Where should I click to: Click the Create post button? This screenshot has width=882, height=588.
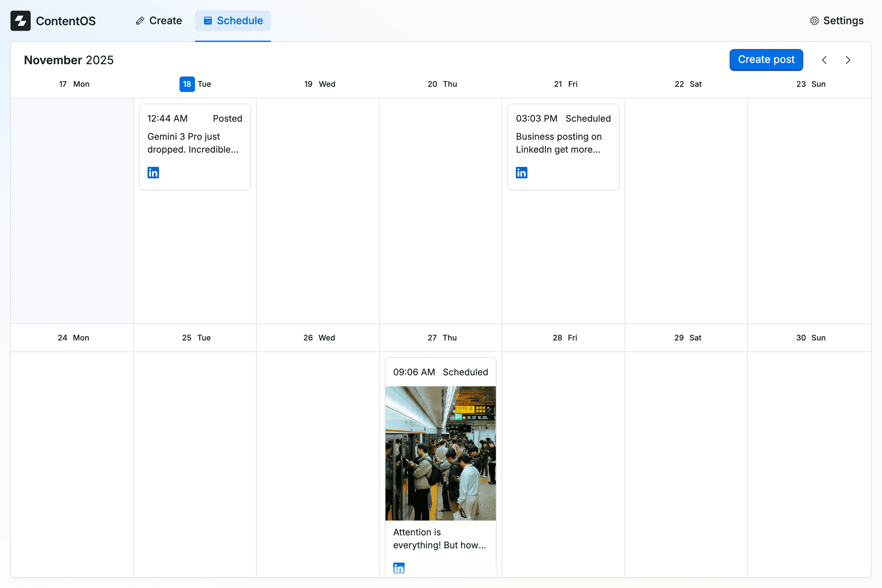(766, 60)
